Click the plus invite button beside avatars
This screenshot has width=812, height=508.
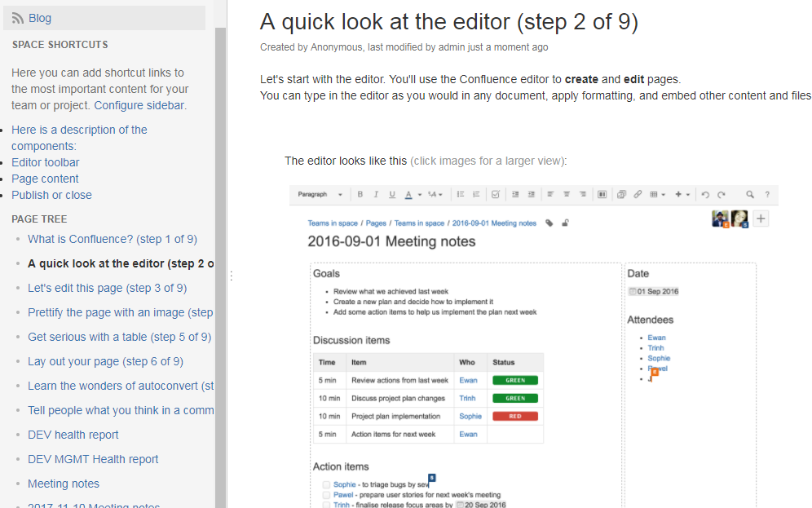tap(761, 219)
